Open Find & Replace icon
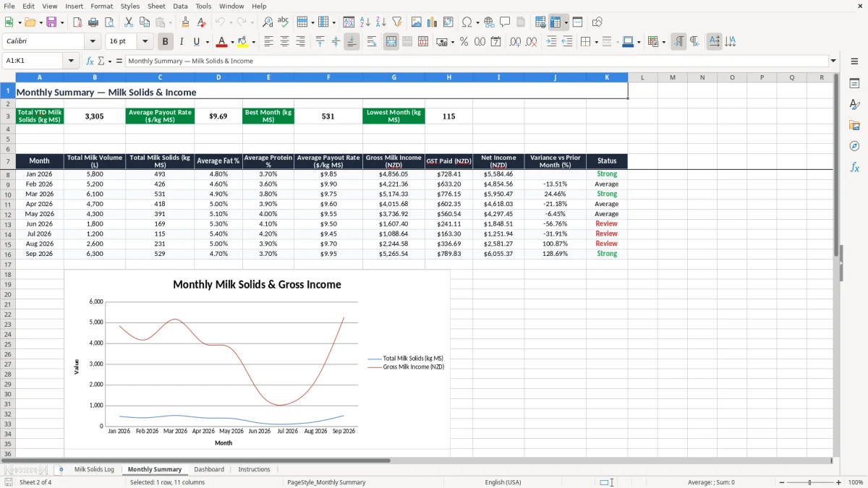 tap(268, 22)
